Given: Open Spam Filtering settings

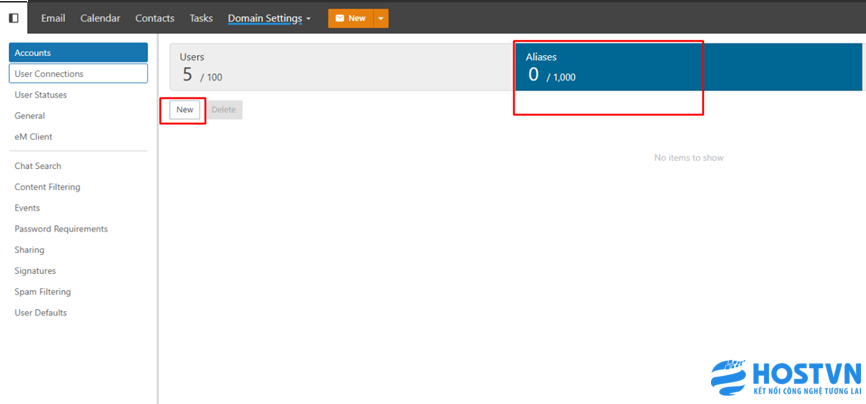Looking at the screenshot, I should pos(42,292).
